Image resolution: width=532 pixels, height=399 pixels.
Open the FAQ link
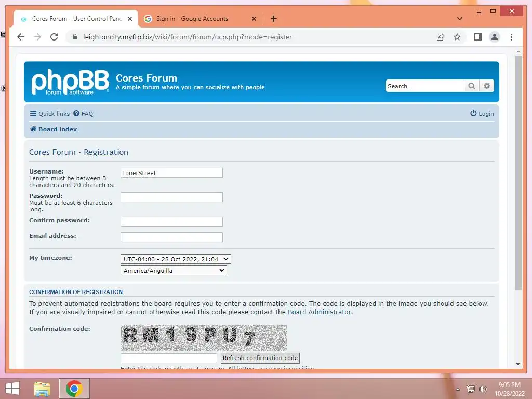pyautogui.click(x=83, y=114)
